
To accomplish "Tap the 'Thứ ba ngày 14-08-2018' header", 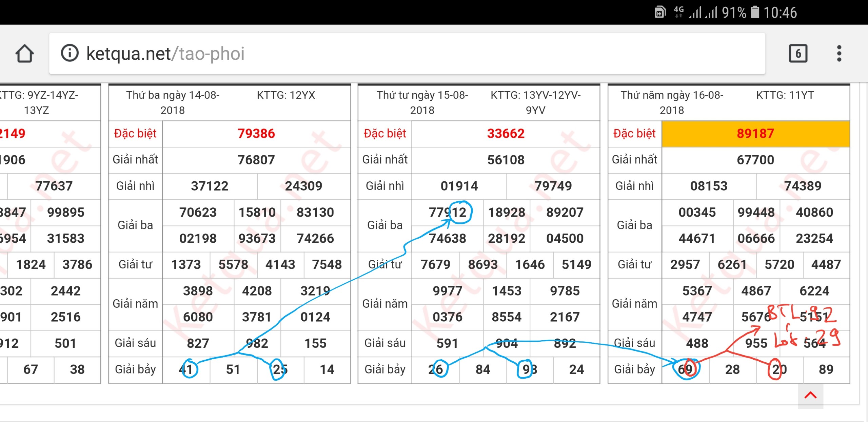I will tap(173, 102).
